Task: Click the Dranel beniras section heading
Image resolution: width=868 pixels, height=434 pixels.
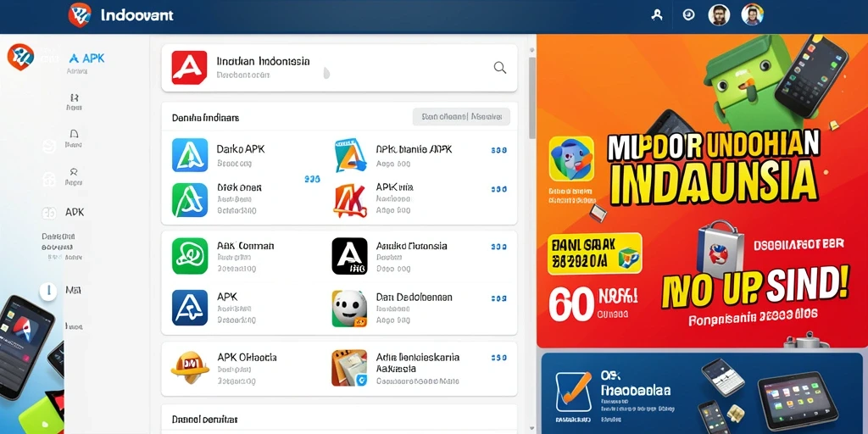Action: point(205,420)
